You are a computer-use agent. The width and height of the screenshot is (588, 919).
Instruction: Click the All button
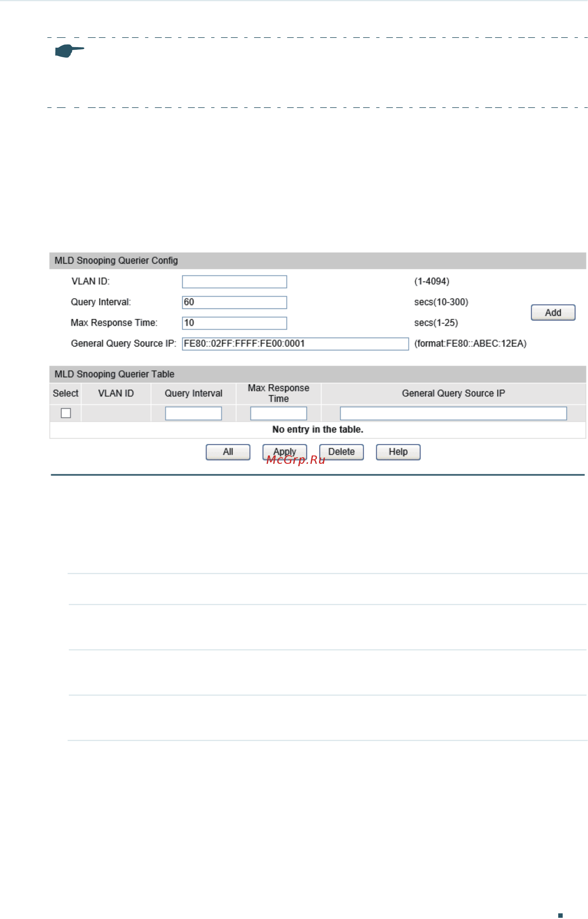click(x=228, y=452)
